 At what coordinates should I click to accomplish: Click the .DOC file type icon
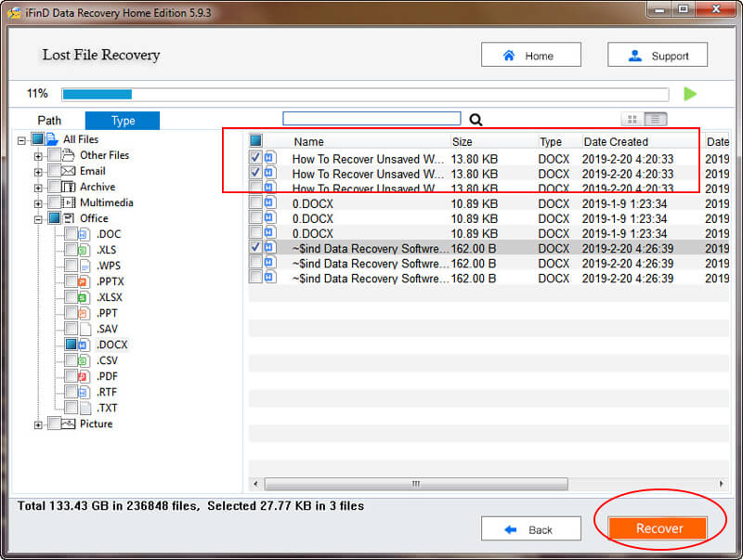[x=84, y=234]
